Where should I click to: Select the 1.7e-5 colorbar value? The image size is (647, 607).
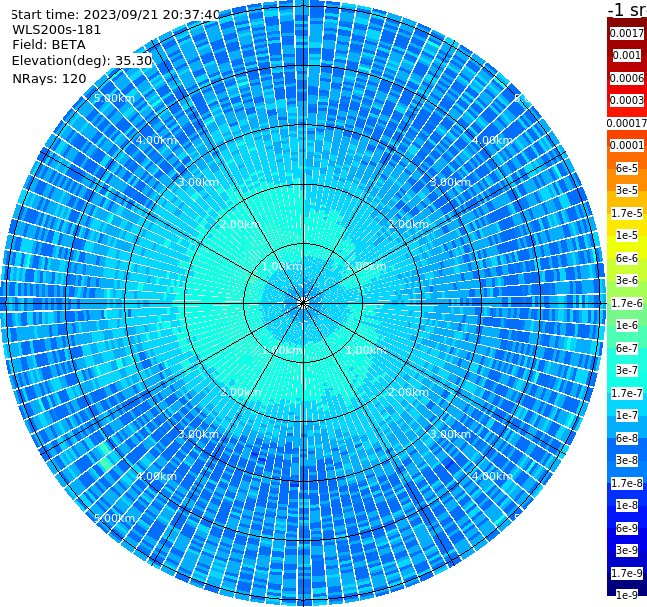(x=627, y=213)
